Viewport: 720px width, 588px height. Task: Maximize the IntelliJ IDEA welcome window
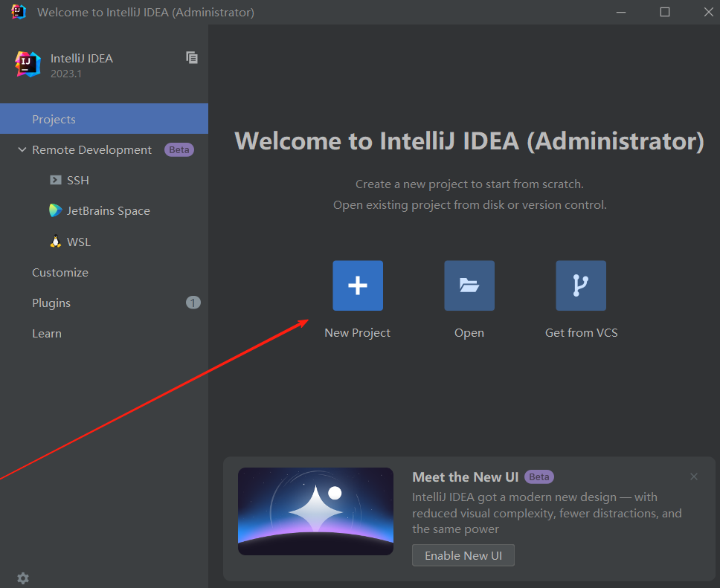(x=665, y=12)
